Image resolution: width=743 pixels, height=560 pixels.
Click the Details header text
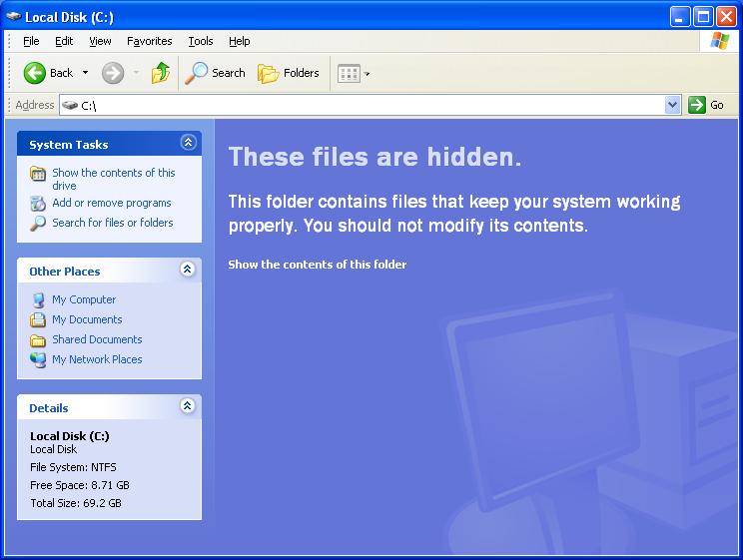(48, 408)
